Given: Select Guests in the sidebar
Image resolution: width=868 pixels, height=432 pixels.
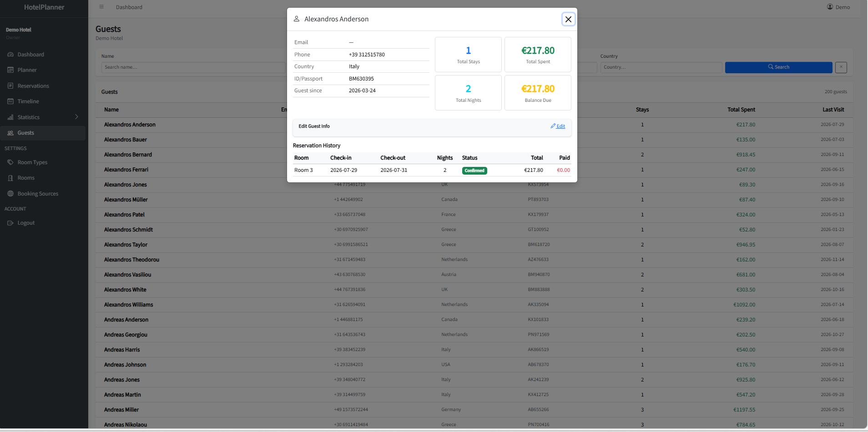Looking at the screenshot, I should tap(43, 133).
